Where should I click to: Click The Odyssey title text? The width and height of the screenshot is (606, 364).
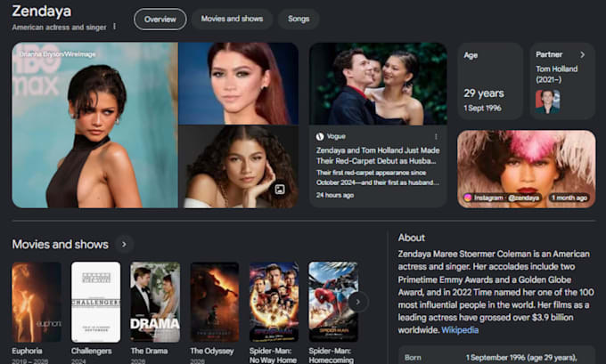coord(212,351)
